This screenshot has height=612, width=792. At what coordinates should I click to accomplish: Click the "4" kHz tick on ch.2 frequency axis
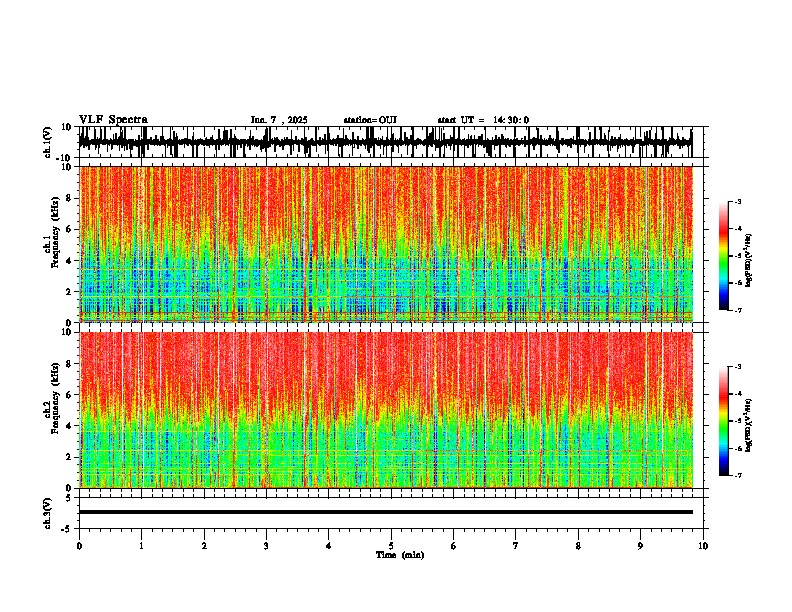pos(70,426)
